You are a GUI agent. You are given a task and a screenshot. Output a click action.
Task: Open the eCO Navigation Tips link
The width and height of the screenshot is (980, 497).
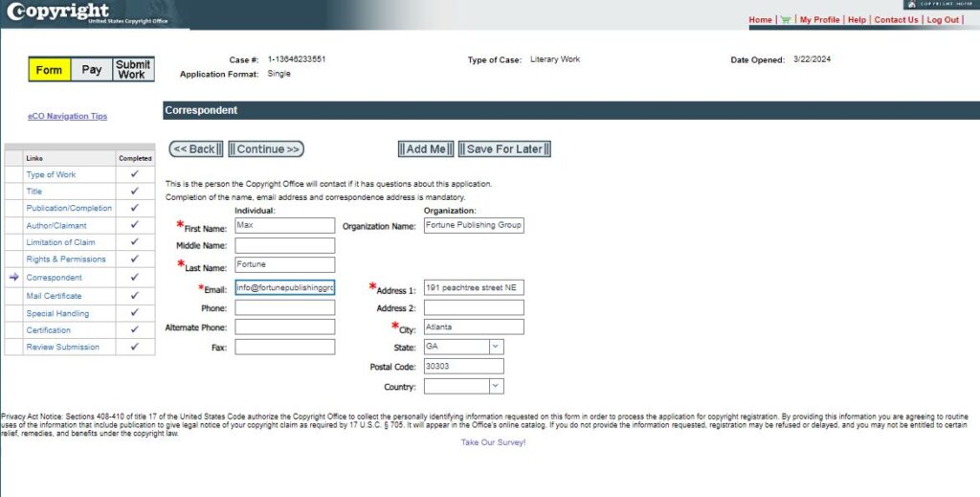tap(68, 116)
